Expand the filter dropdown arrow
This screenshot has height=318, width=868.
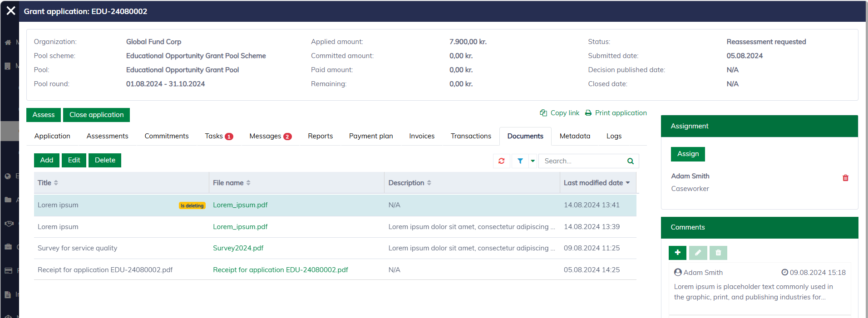533,161
